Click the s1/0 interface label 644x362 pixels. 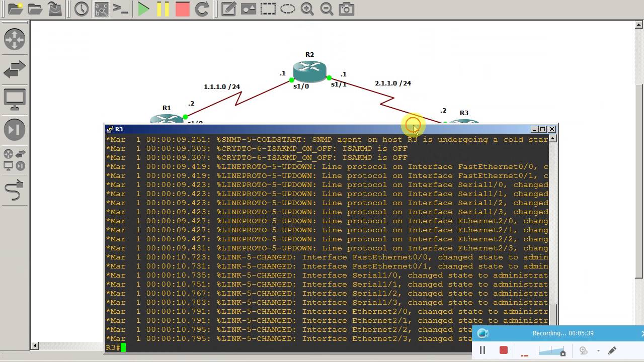click(301, 86)
